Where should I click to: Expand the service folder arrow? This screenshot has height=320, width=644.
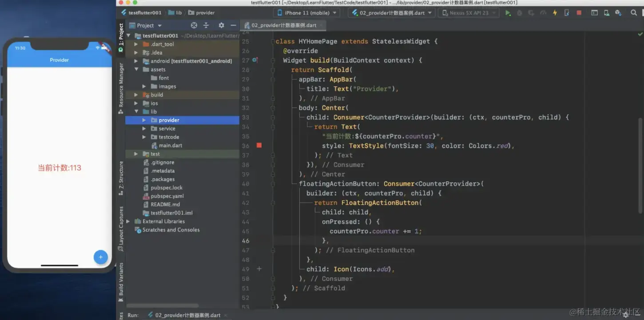click(144, 128)
